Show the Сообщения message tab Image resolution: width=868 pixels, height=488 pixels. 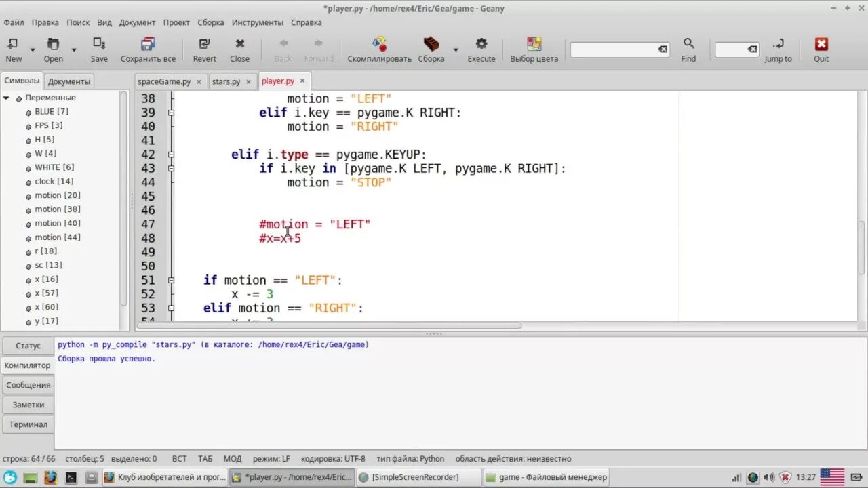(28, 385)
